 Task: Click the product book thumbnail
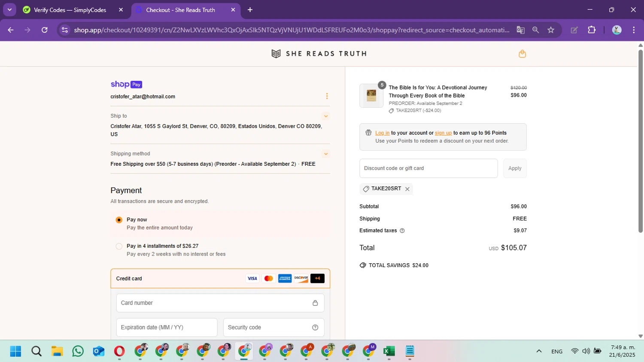click(371, 96)
